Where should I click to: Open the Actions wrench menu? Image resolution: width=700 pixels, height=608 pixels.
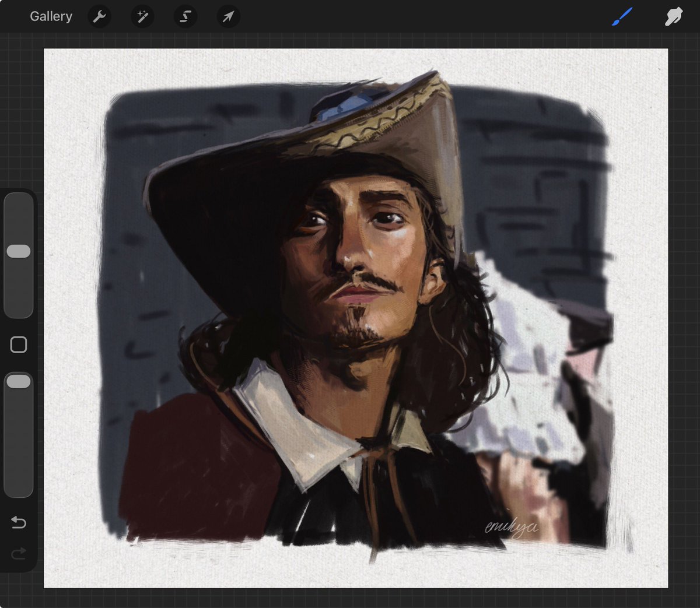[99, 16]
